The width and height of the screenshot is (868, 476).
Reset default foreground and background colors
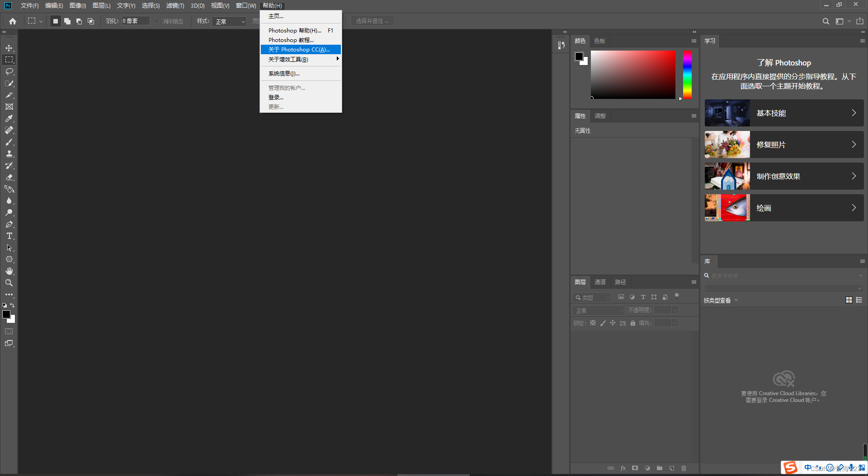[x=5, y=305]
